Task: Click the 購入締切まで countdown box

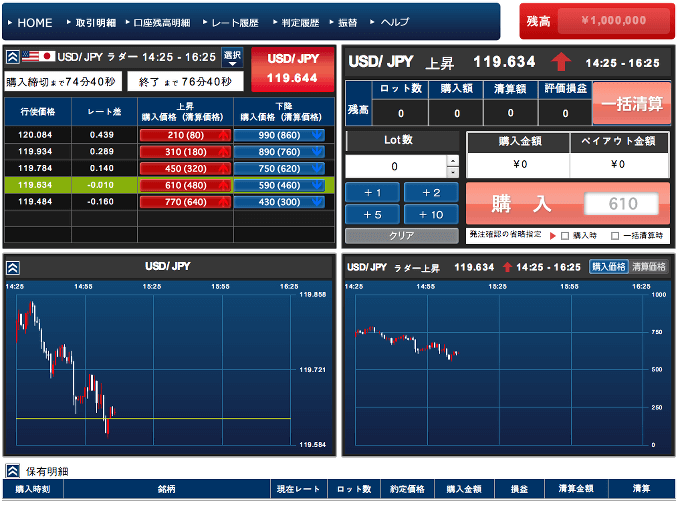Action: point(63,82)
